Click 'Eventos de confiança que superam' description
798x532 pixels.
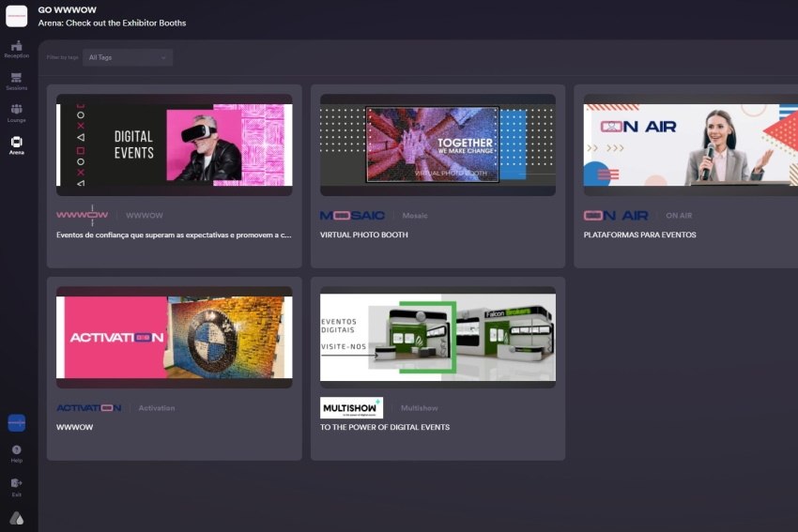[174, 235]
